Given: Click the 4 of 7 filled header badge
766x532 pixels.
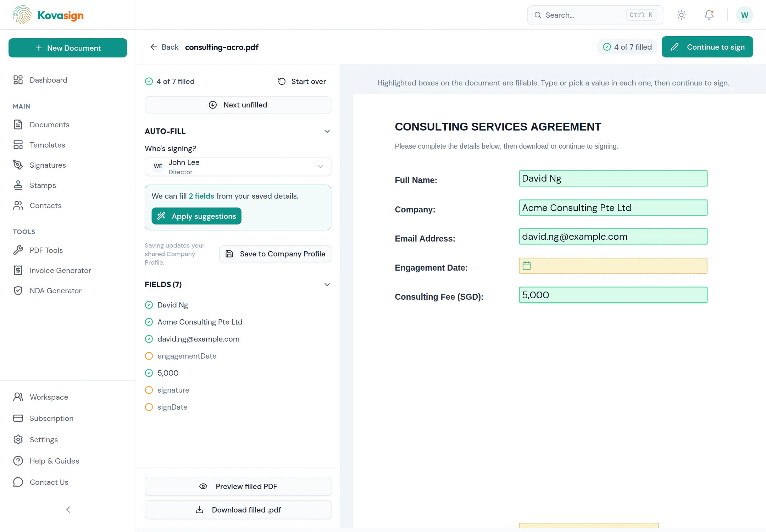Looking at the screenshot, I should pyautogui.click(x=627, y=47).
